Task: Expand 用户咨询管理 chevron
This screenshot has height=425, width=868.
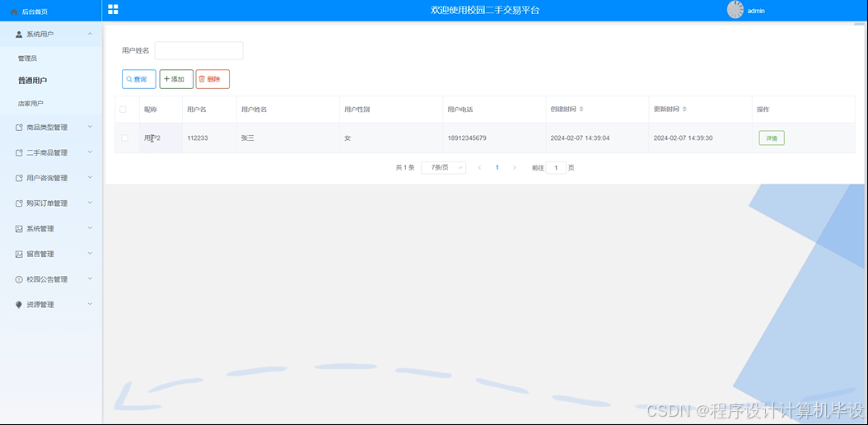Action: 90,178
